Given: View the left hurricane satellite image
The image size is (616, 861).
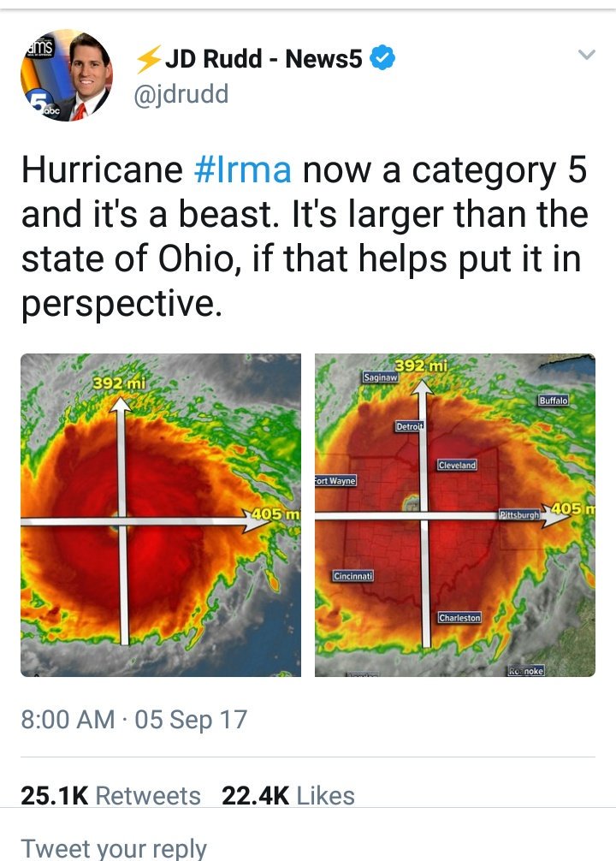Looking at the screenshot, I should [161, 514].
